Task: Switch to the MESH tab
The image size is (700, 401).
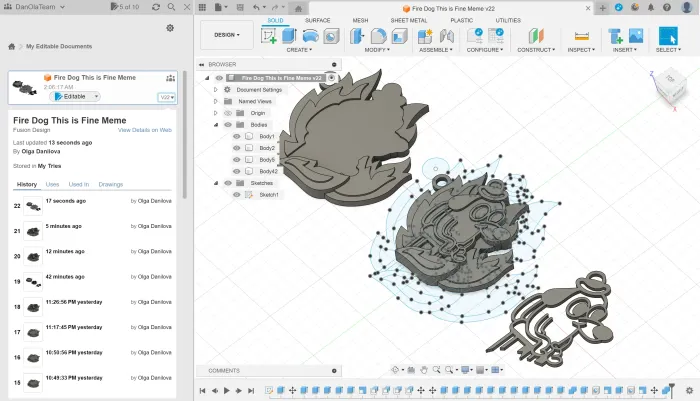Action: click(360, 21)
